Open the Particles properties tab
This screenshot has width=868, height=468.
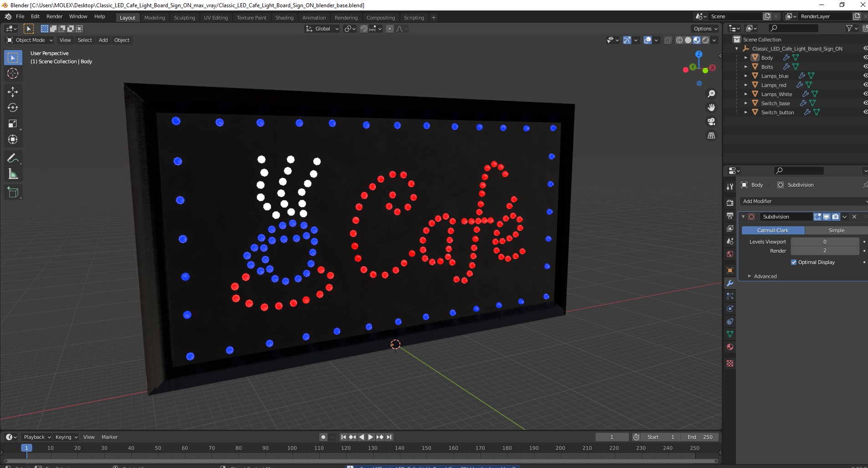730,296
